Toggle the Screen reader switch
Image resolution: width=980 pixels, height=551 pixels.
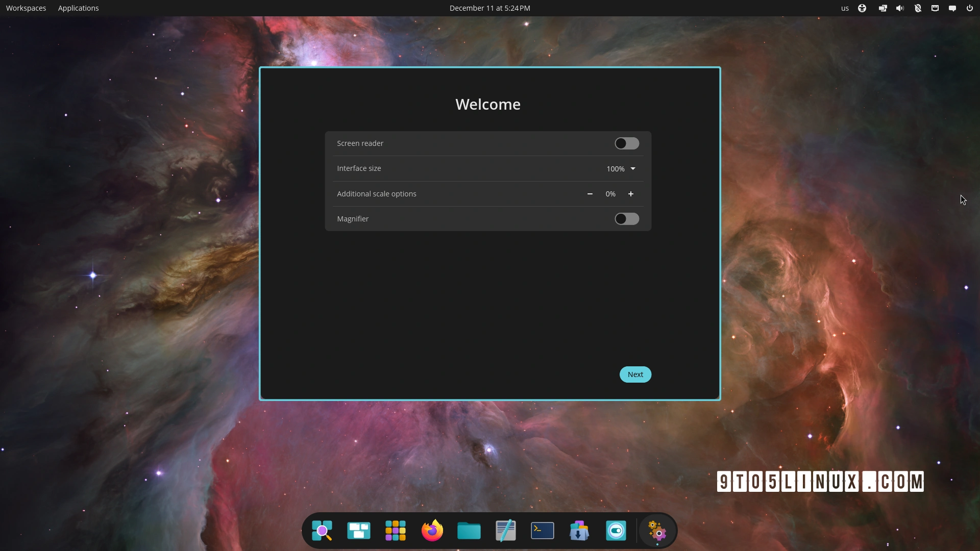pos(626,143)
